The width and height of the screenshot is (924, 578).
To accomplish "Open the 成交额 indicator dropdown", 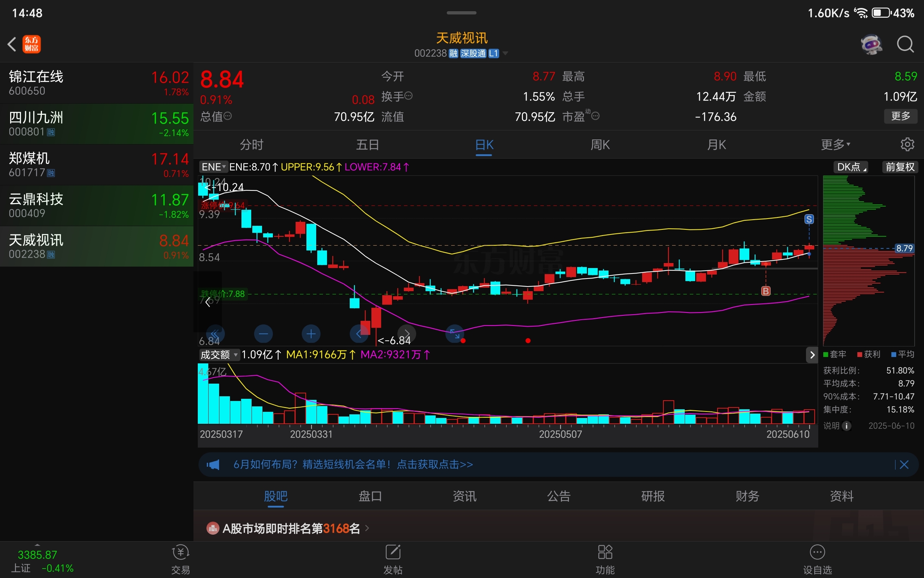I will tap(219, 355).
